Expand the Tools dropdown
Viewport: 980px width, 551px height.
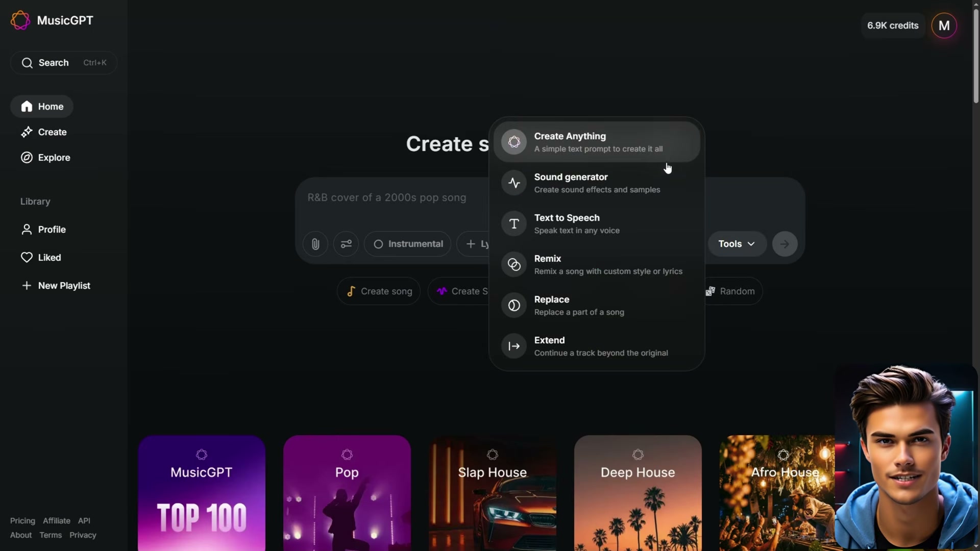click(x=737, y=244)
